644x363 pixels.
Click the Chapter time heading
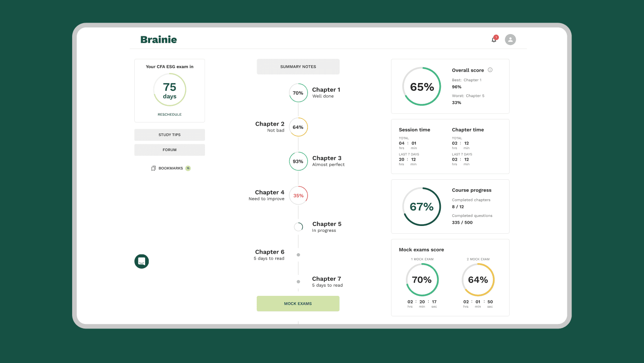[468, 130]
